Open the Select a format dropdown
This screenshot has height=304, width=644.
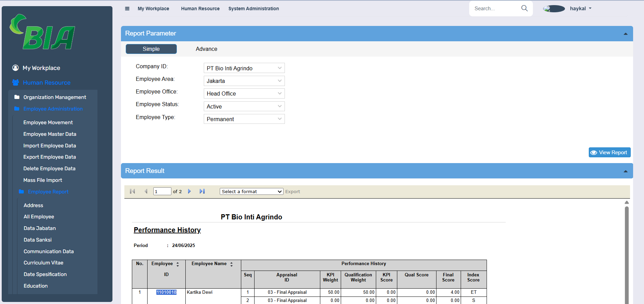(251, 191)
